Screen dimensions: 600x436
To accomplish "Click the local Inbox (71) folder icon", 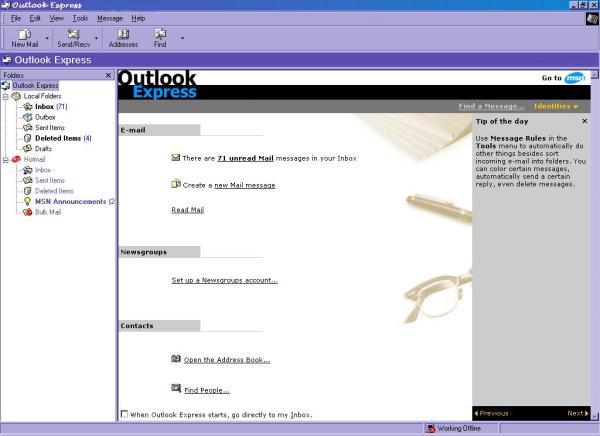I will tap(28, 106).
